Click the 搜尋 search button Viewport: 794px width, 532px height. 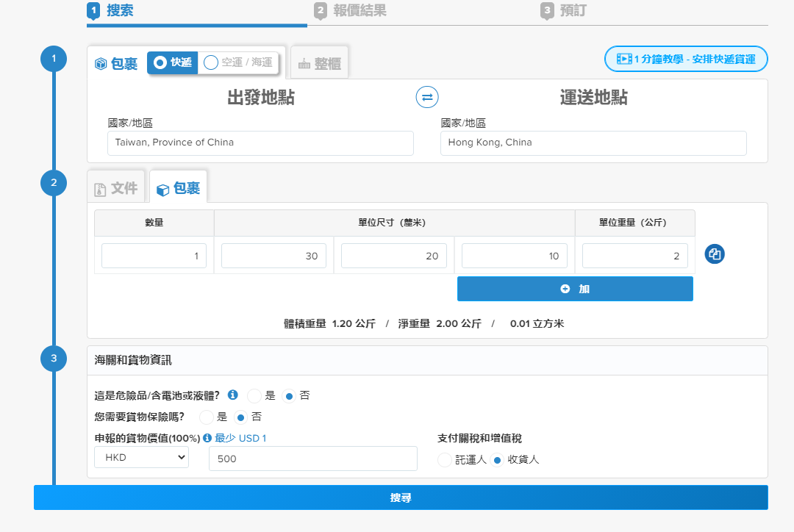click(401, 497)
